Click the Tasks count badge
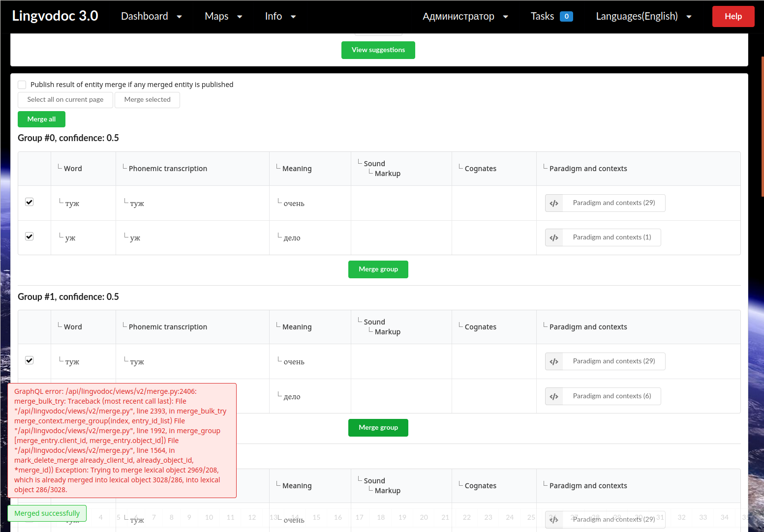This screenshot has height=532, width=764. 566,17
